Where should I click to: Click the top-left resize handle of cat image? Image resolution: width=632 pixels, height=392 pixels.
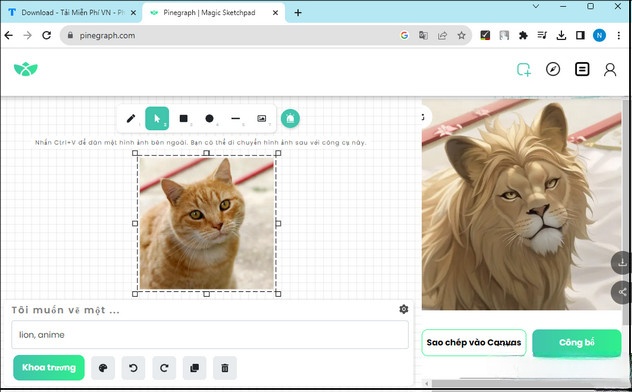[x=135, y=153]
